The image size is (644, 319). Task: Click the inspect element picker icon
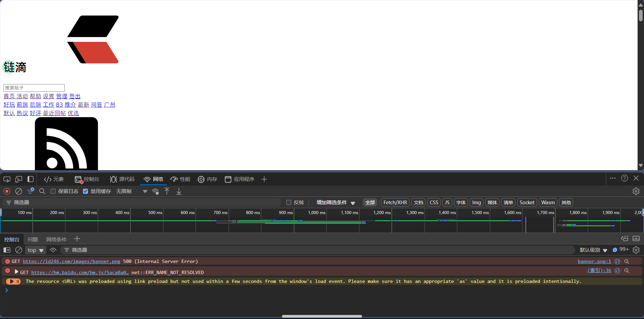pyautogui.click(x=7, y=179)
